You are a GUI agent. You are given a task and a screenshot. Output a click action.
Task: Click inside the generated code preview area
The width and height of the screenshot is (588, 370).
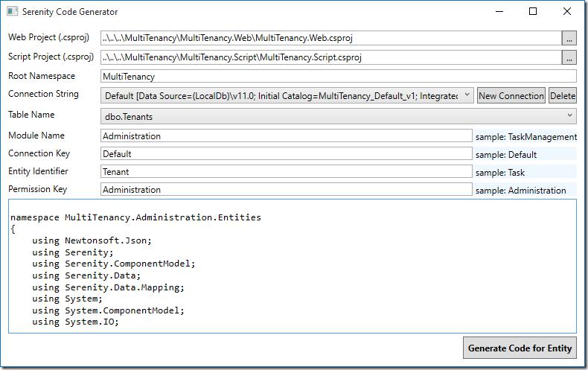(292, 266)
